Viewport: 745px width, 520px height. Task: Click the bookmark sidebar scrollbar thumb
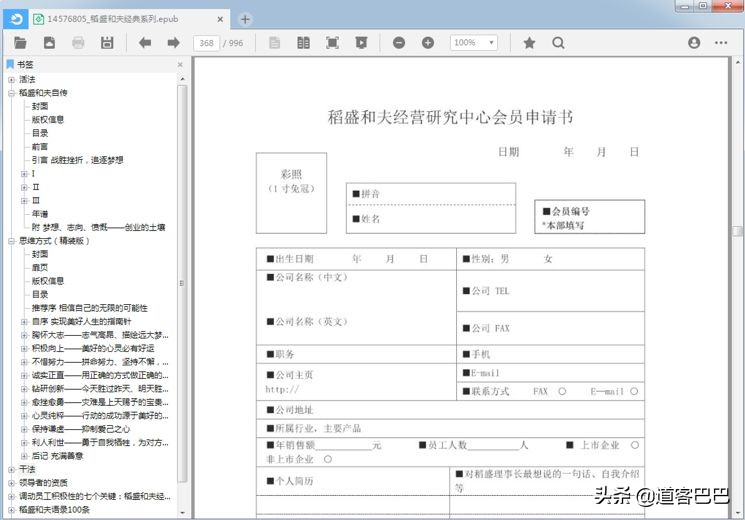click(182, 283)
